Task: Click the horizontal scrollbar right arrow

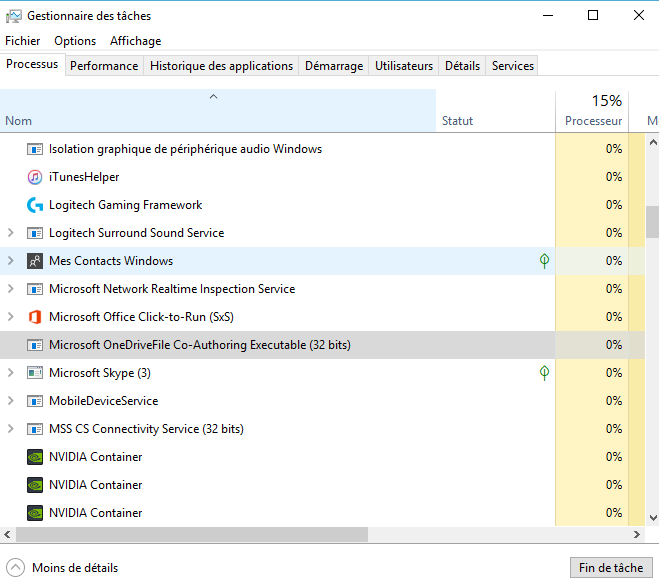Action: point(637,534)
